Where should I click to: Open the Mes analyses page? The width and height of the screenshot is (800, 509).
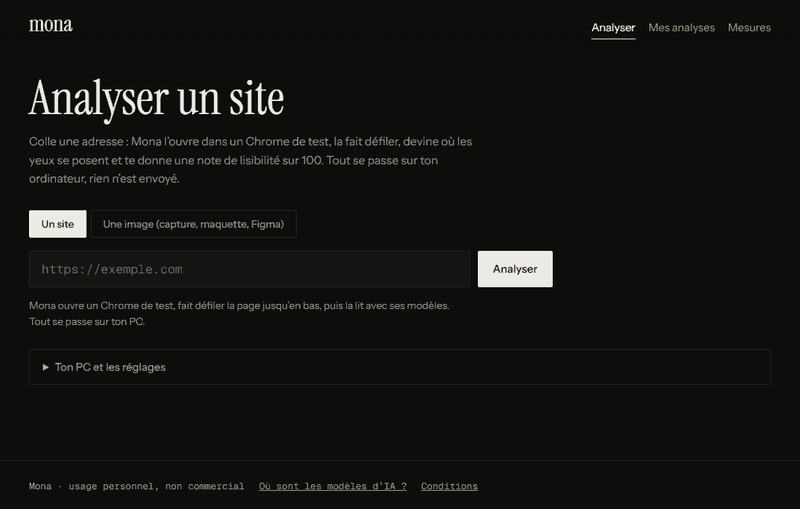681,28
